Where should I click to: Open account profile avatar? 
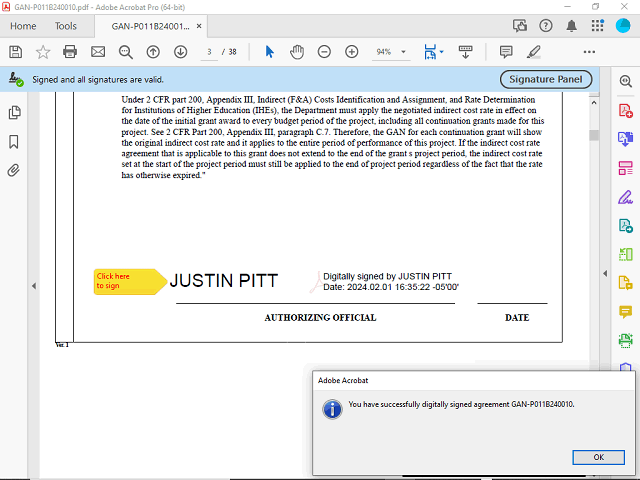click(x=623, y=26)
